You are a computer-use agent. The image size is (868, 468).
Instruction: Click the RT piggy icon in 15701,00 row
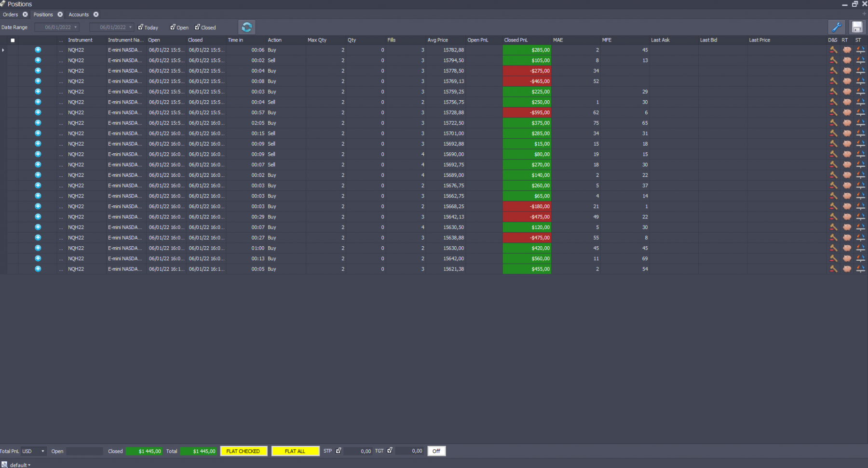(847, 134)
